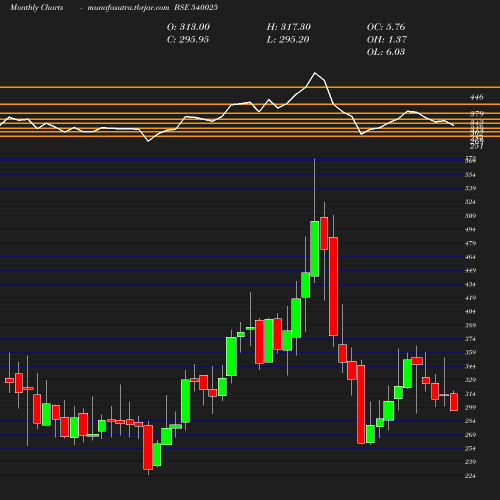The height and width of the screenshot is (500, 500).
Task: Click the 224 price axis label
Action: coord(470,476)
